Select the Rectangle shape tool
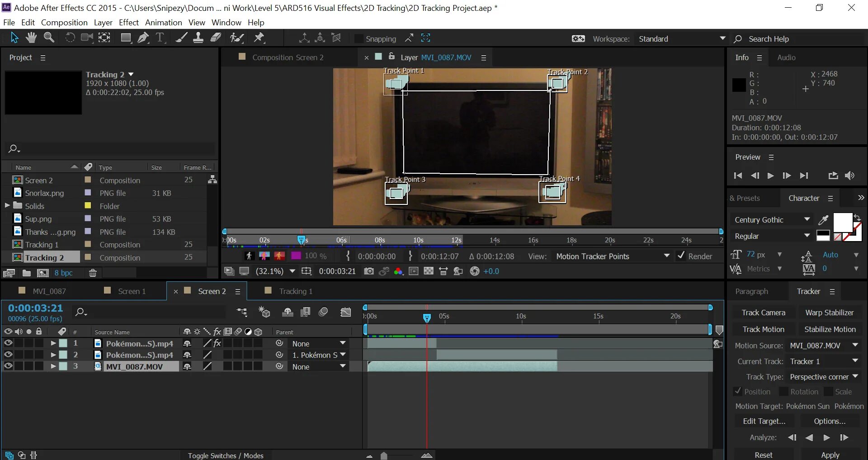 pyautogui.click(x=126, y=38)
